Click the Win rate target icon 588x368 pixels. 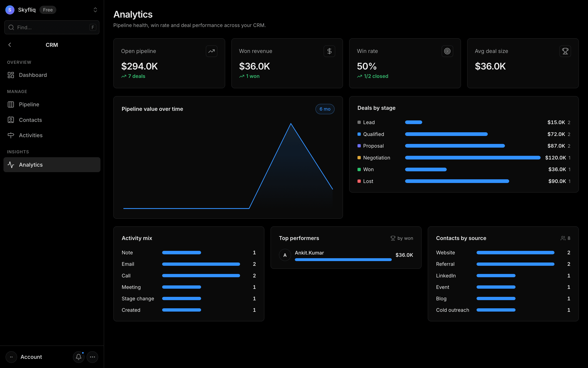pyautogui.click(x=447, y=51)
